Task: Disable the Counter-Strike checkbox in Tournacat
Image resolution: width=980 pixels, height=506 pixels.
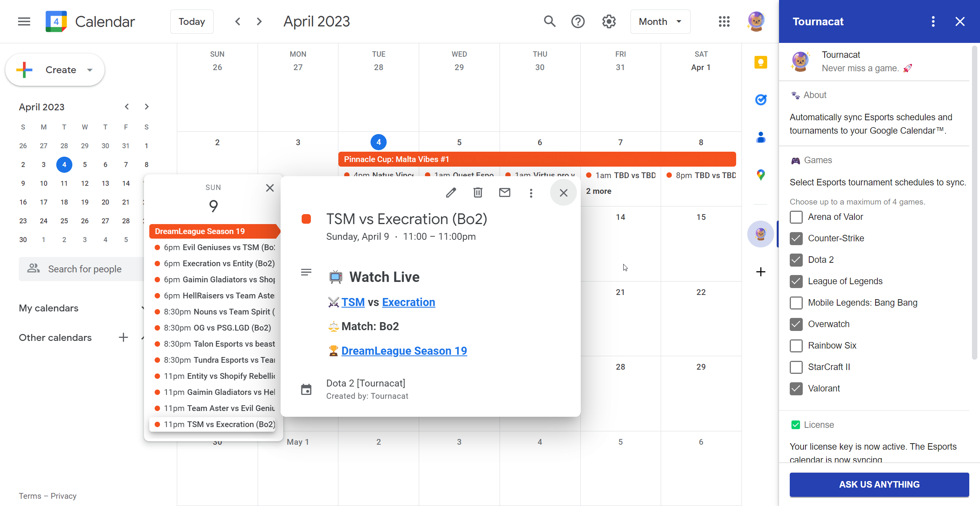Action: 796,237
